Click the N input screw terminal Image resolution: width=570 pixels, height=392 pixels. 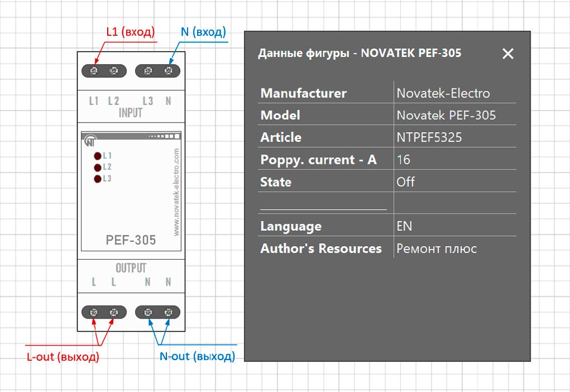(x=168, y=71)
